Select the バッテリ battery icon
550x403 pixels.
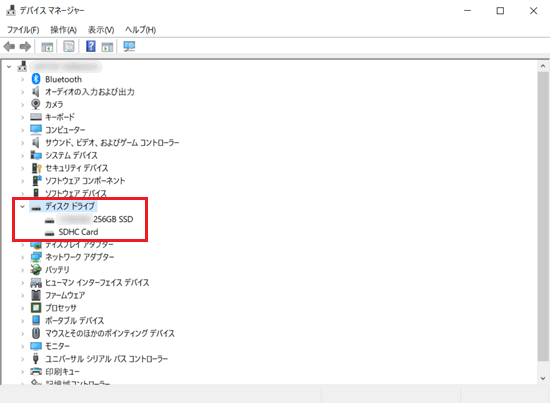point(36,269)
